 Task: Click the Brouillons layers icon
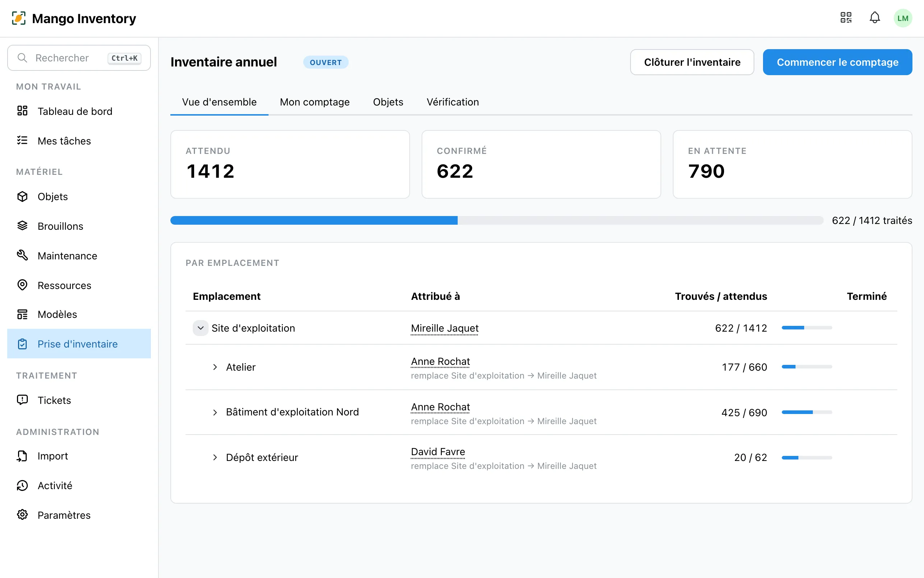(x=22, y=226)
